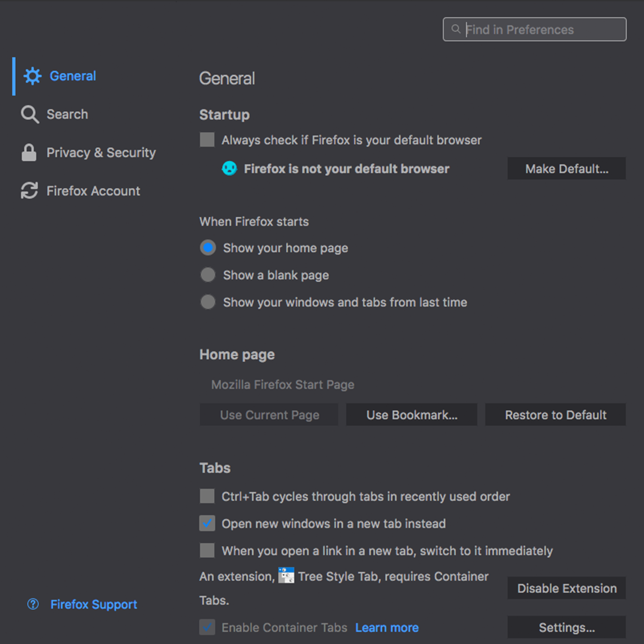Click the magnifier icon in Find in Preferences
Image resolution: width=644 pixels, height=644 pixels.
[x=456, y=29]
